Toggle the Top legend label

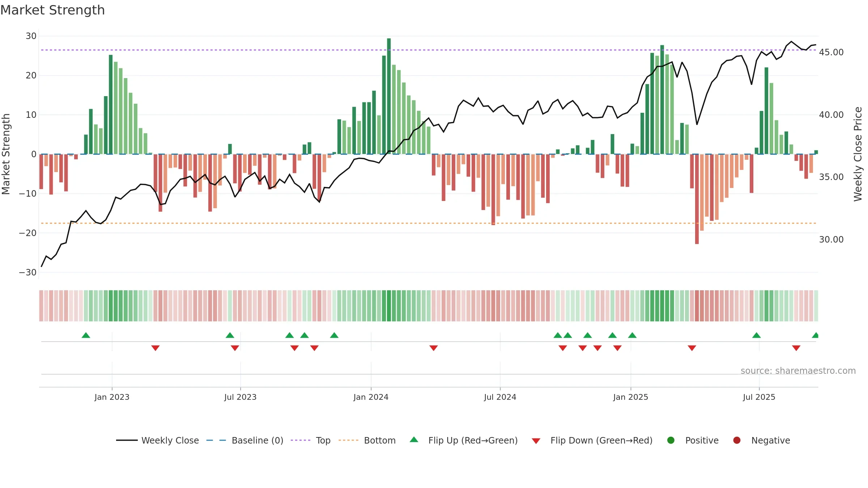coord(323,440)
